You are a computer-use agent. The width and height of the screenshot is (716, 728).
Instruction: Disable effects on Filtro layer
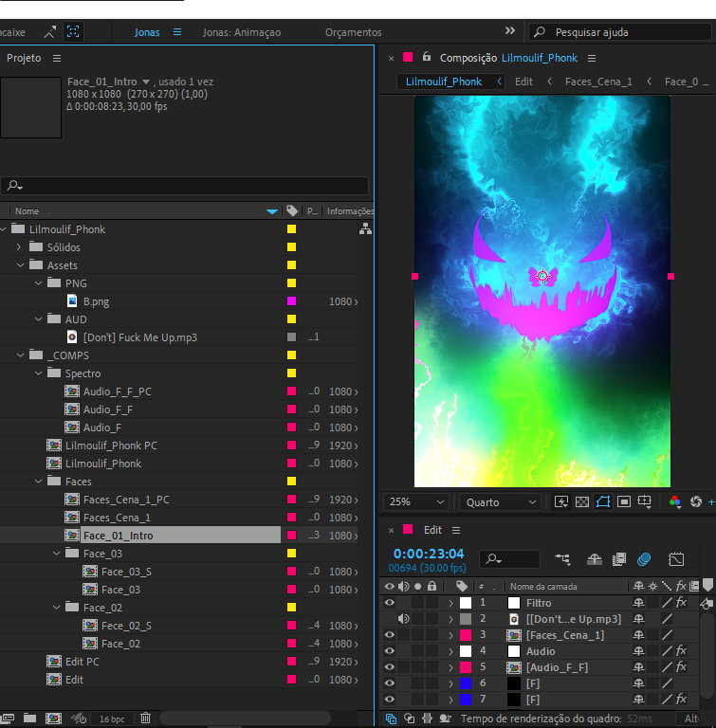coord(681,603)
